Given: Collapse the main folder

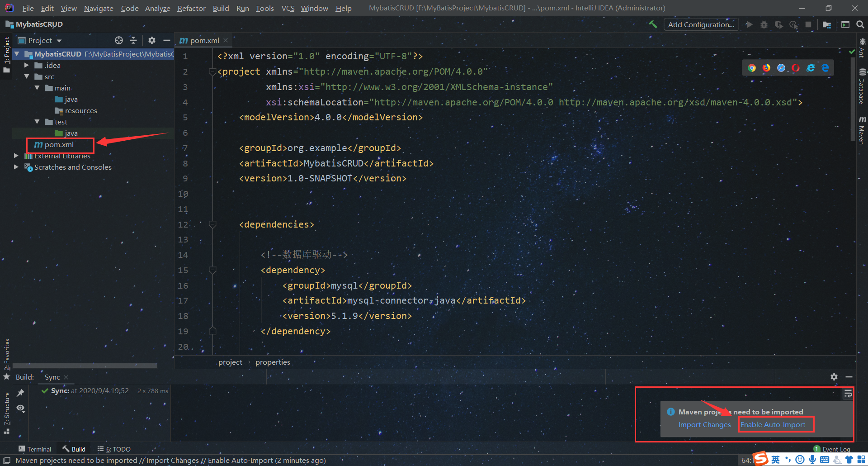Looking at the screenshot, I should coord(37,88).
